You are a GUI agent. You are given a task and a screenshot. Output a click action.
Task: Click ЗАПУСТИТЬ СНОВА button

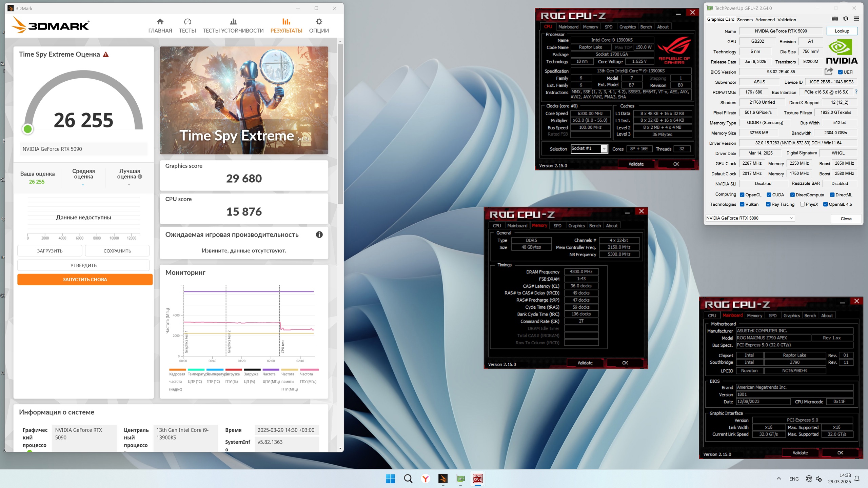point(85,279)
